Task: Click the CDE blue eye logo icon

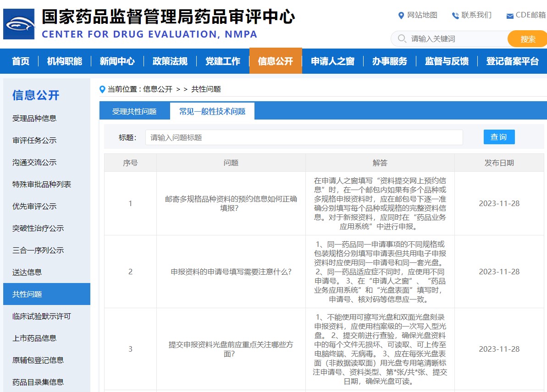Action: click(x=19, y=24)
